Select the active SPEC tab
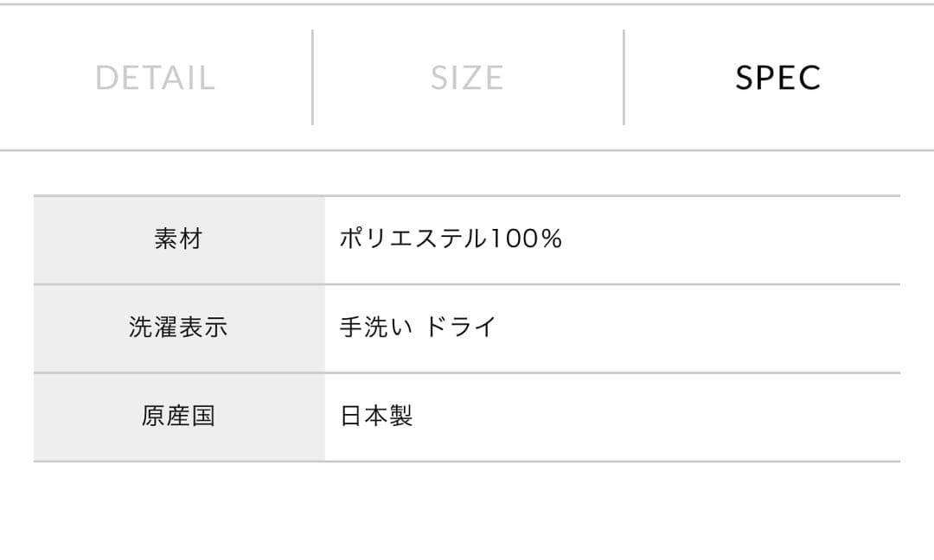Viewport: 934px width, 560px height. pyautogui.click(x=777, y=78)
